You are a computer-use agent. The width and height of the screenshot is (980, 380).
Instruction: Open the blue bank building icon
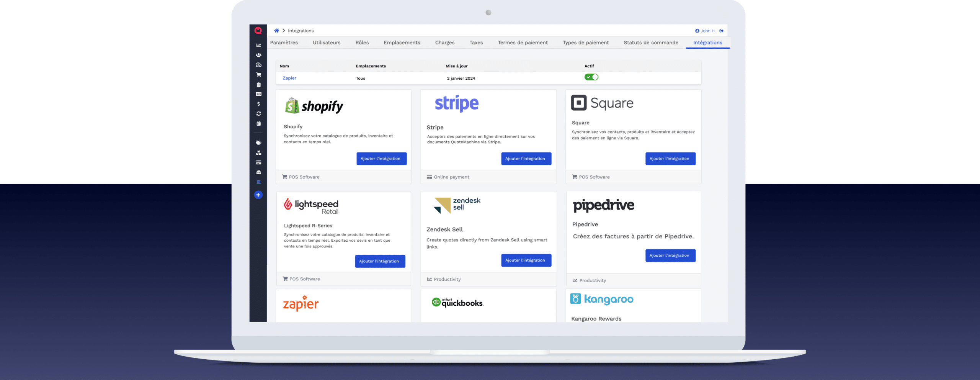(258, 182)
